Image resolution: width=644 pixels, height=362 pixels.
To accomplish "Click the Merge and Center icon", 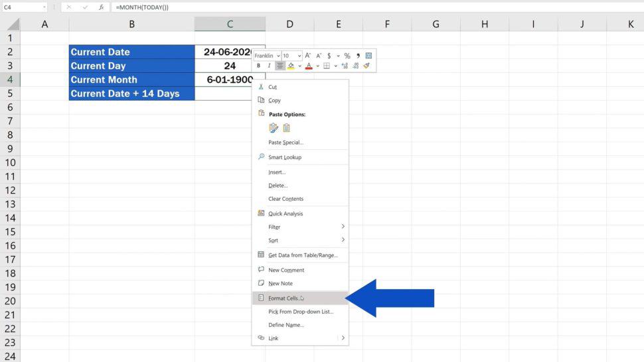I will [x=368, y=56].
